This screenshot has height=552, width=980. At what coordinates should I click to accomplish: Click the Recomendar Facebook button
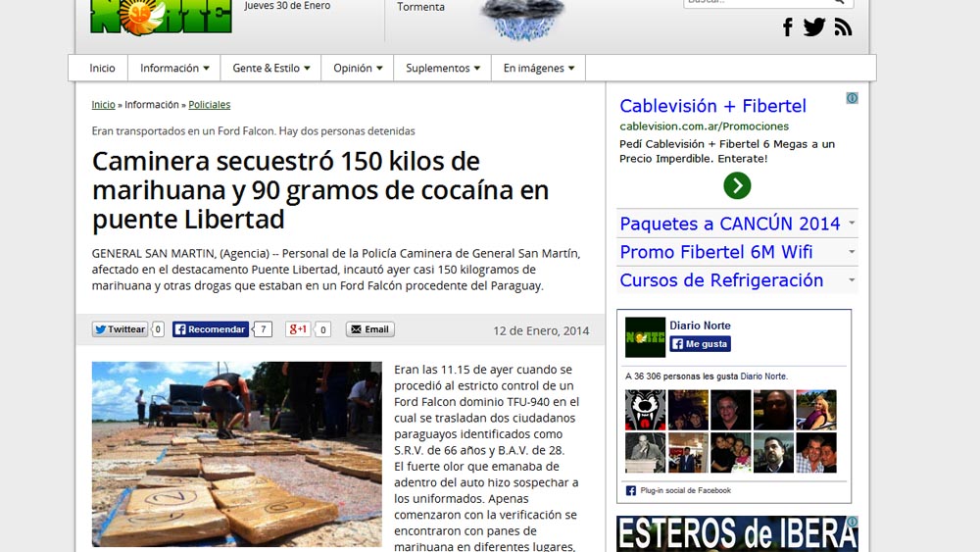(x=210, y=329)
